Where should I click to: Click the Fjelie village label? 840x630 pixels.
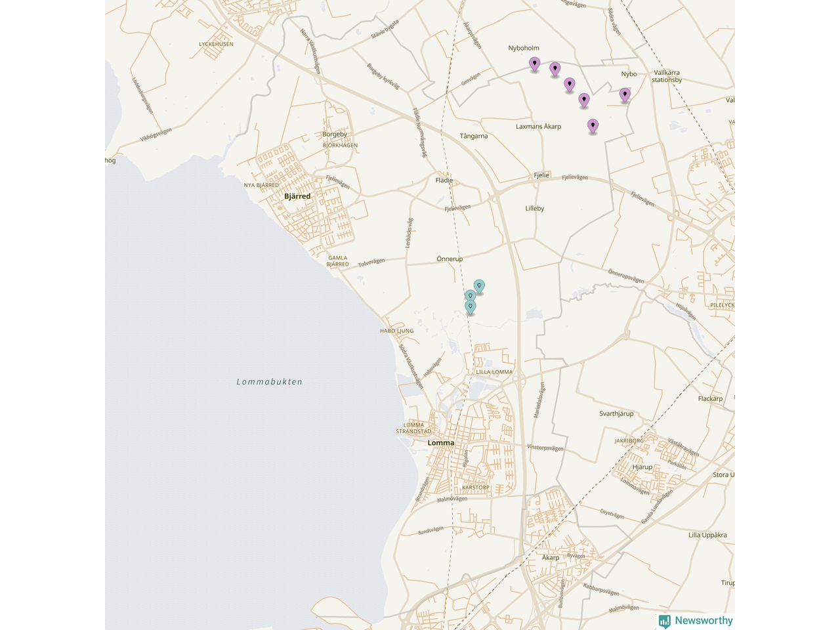point(541,175)
